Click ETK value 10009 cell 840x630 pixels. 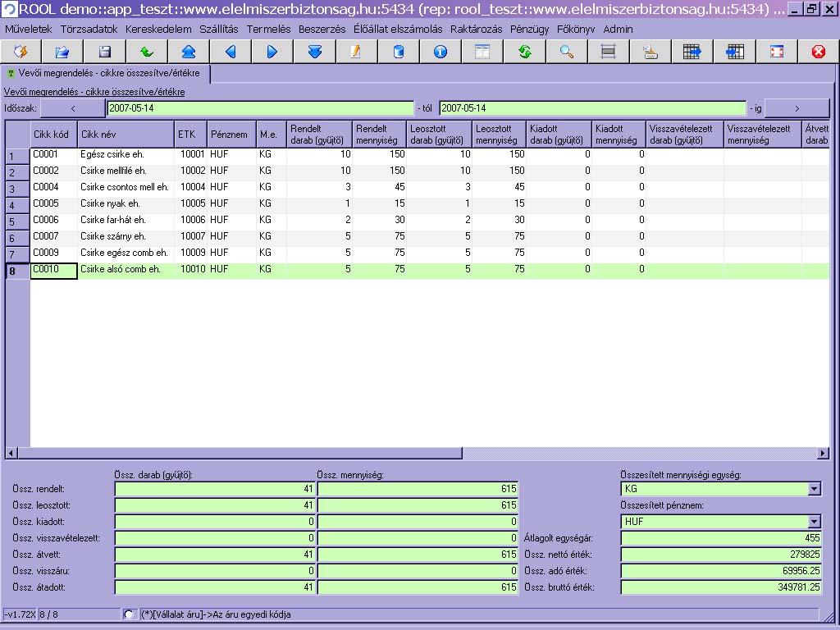(x=190, y=253)
